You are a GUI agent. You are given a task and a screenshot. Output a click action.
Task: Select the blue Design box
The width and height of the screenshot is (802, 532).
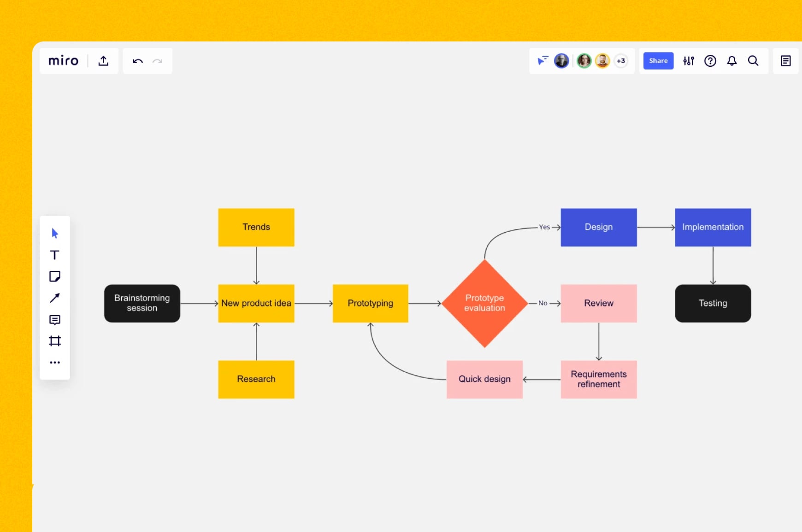[x=598, y=227]
